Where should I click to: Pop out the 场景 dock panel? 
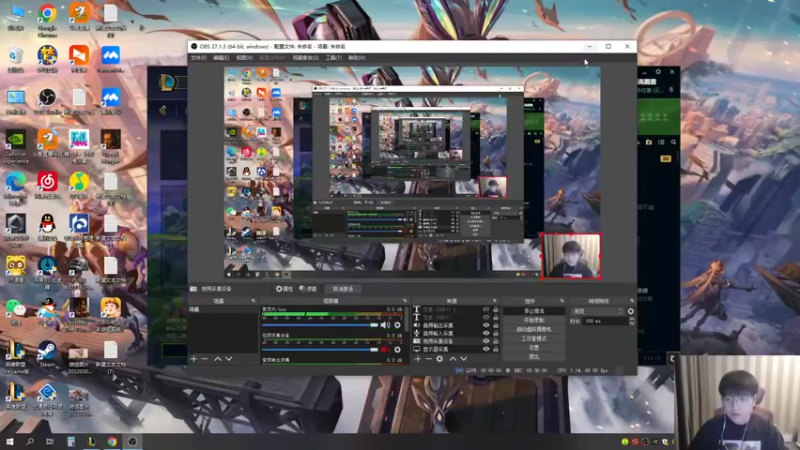[x=253, y=301]
